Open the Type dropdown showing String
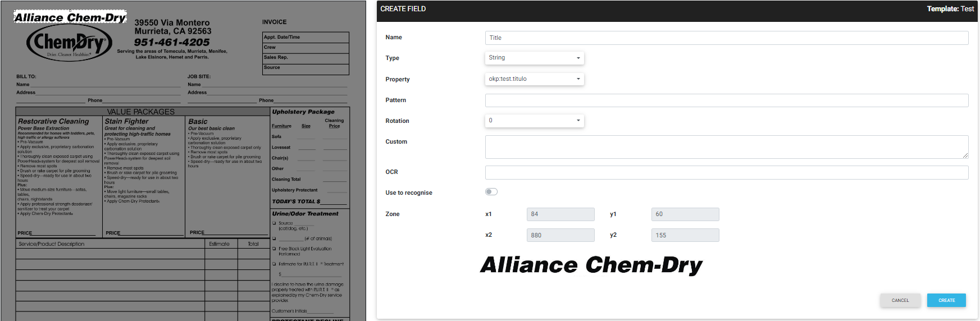Screen dimensions: 980x321 [534, 58]
